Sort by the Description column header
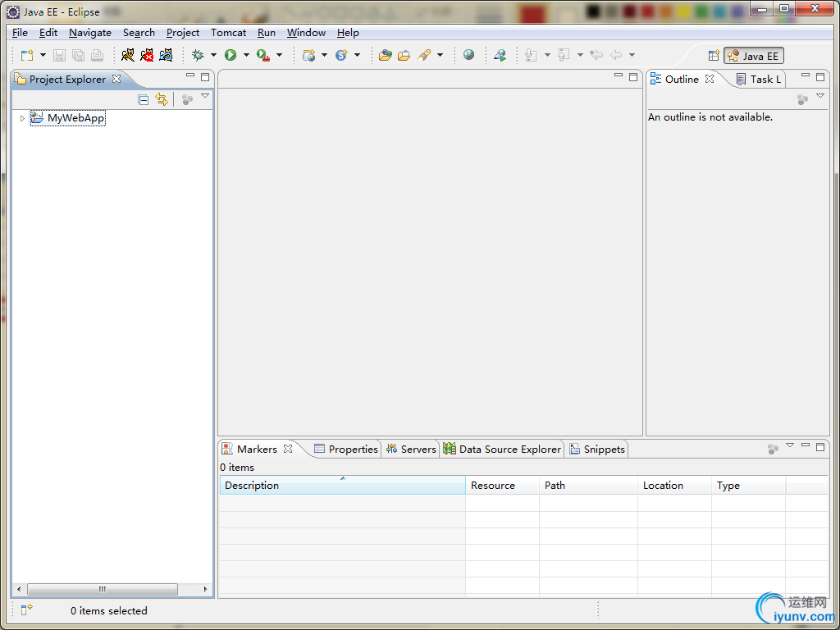 point(342,485)
